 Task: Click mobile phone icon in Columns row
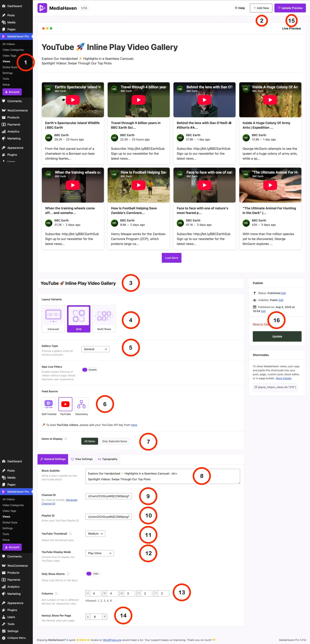click(x=156, y=593)
